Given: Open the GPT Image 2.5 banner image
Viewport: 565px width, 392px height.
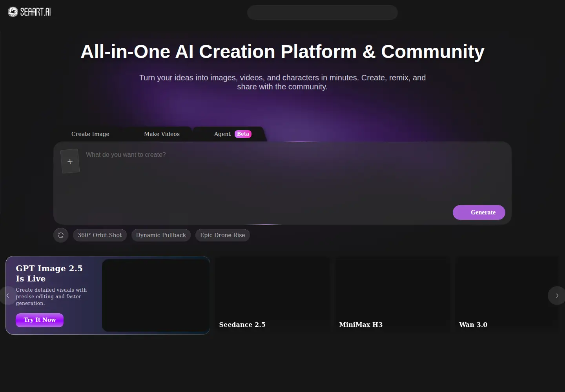Looking at the screenshot, I should tap(156, 295).
